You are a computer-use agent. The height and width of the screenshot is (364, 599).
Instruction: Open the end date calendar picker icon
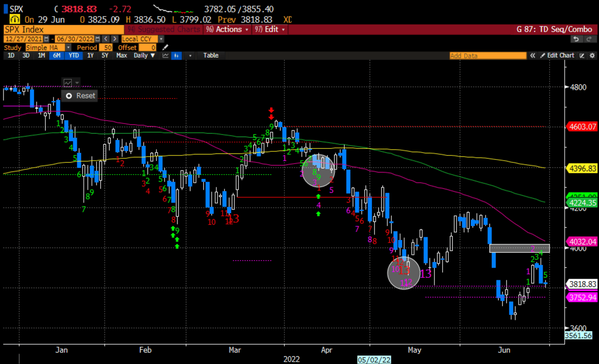pos(98,39)
